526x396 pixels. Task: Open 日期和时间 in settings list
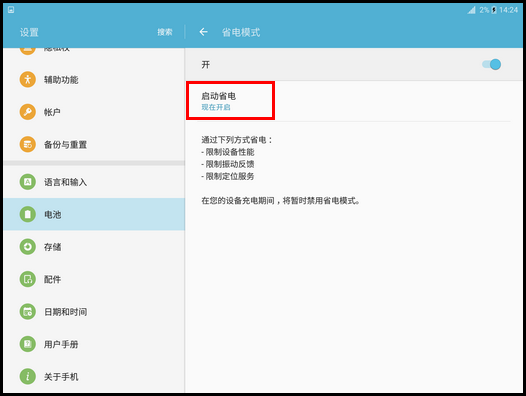[x=94, y=312]
